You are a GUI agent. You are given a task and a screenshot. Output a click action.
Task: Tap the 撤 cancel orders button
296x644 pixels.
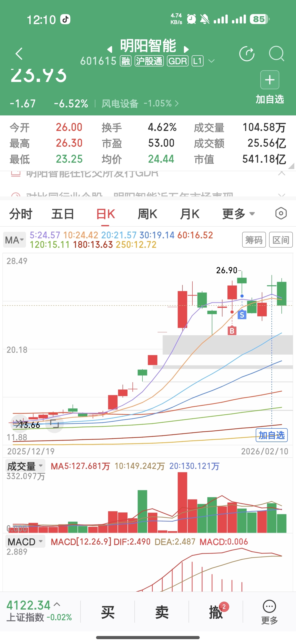pos(216,612)
